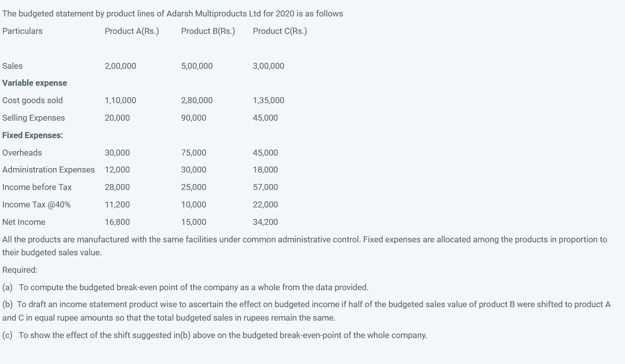
Task: Click the 'Net Income' row label
Action: [x=23, y=222]
